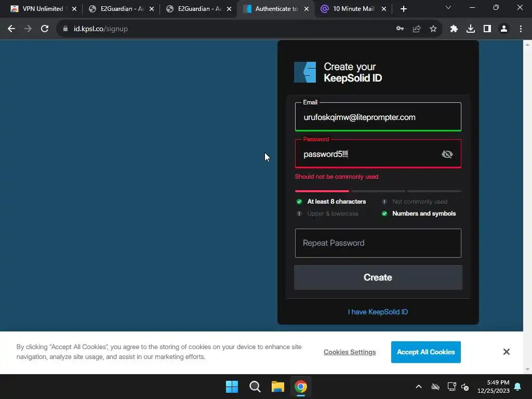
Task: Click "Numbers and symbols" requirement
Action: click(x=424, y=214)
